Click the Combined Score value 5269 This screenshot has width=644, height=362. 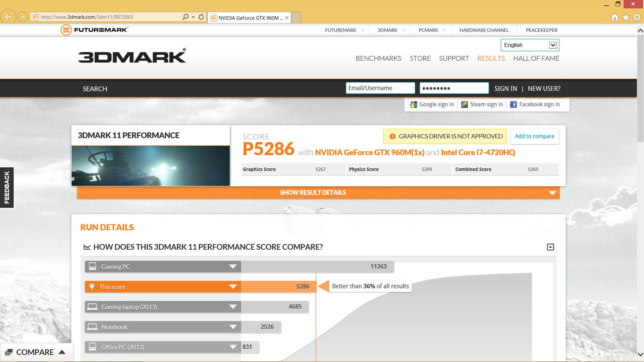click(x=533, y=170)
